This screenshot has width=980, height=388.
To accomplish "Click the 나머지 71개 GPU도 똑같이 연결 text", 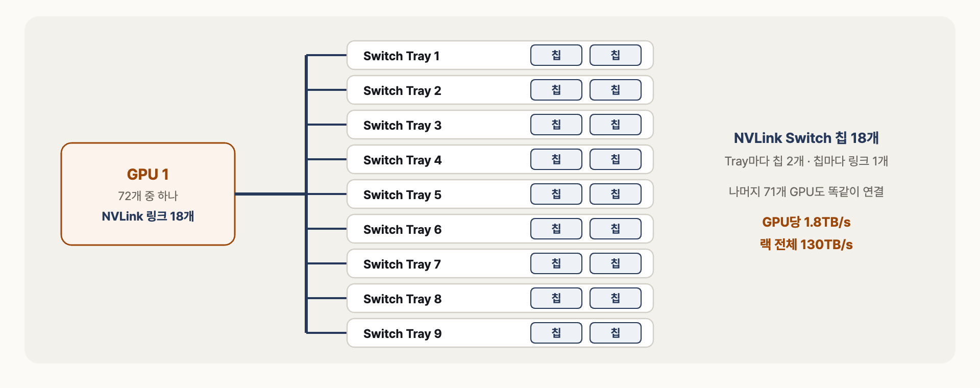I will pyautogui.click(x=806, y=191).
